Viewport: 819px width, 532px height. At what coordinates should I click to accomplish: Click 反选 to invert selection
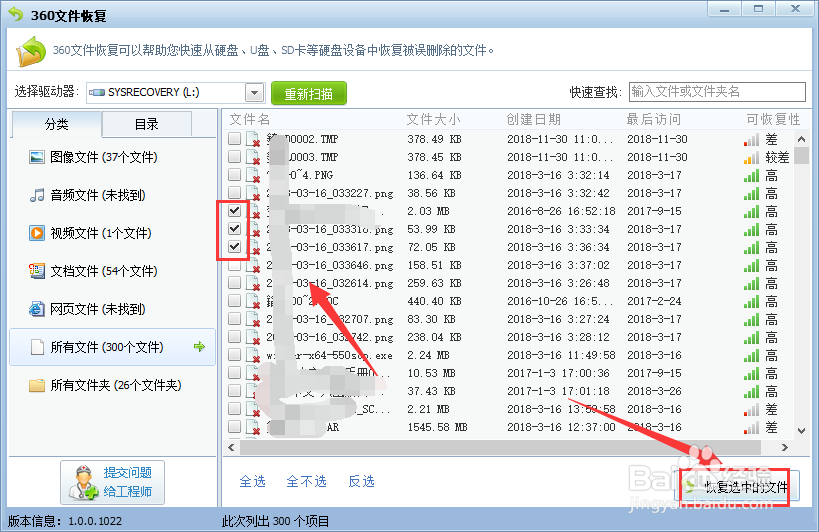tap(361, 481)
